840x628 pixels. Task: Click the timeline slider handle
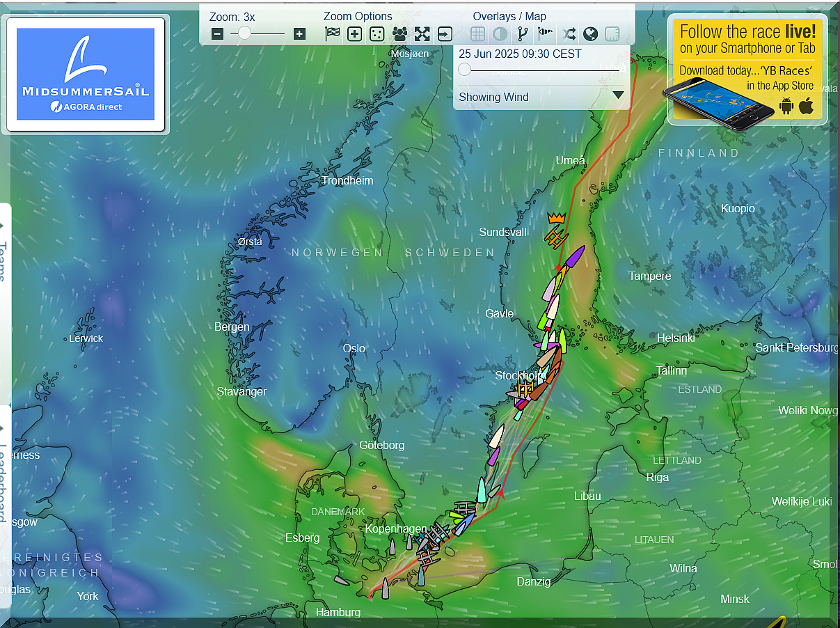pyautogui.click(x=464, y=69)
